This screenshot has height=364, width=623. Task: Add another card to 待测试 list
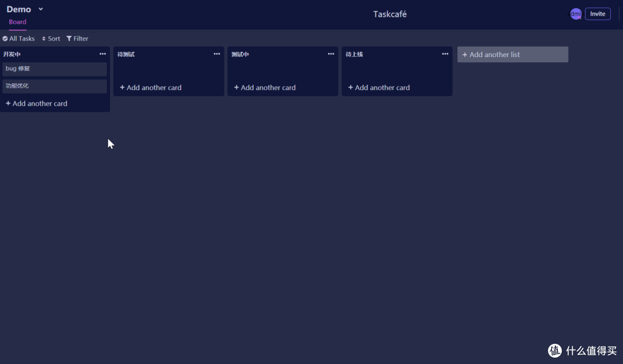click(151, 88)
